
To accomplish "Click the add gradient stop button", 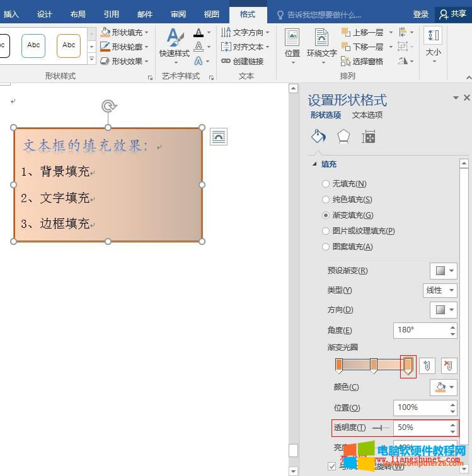I will [427, 366].
